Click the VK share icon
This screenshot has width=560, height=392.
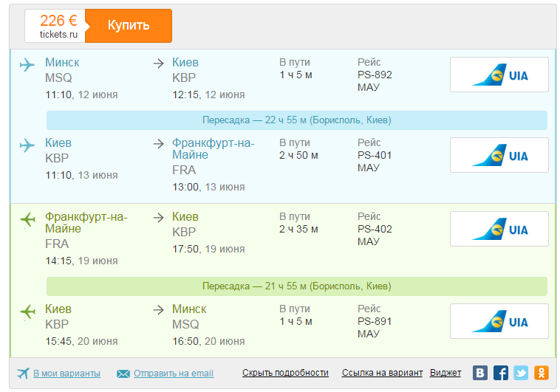click(x=480, y=373)
